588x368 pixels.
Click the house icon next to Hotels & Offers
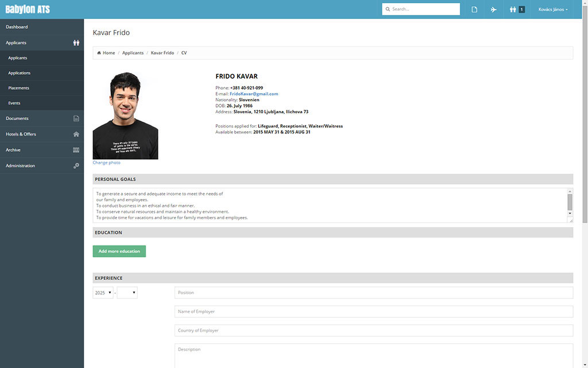[x=76, y=134]
